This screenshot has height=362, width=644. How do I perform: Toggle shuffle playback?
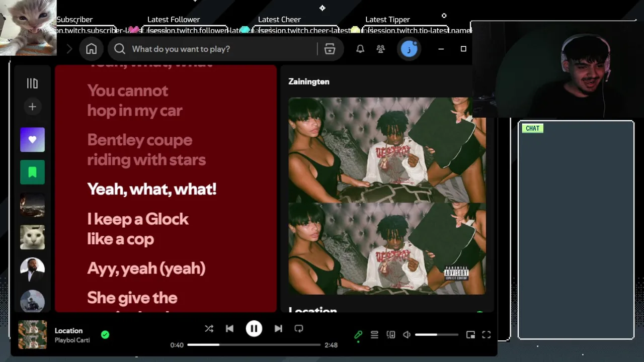click(x=209, y=328)
